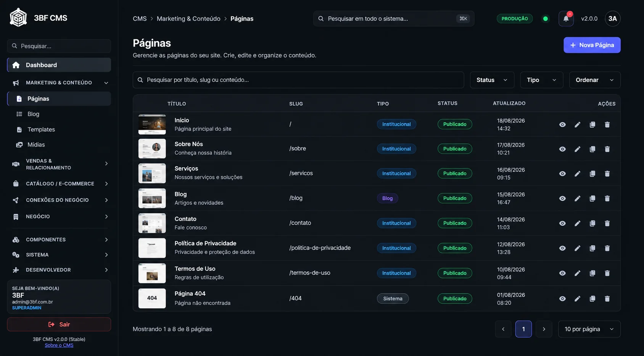View the Blog page eye icon
This screenshot has width=644, height=356.
(x=562, y=198)
